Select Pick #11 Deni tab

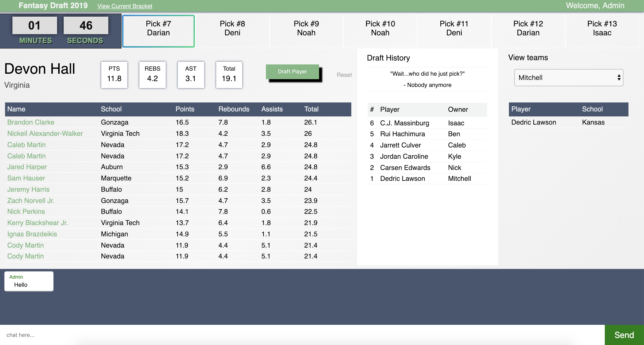[454, 28]
